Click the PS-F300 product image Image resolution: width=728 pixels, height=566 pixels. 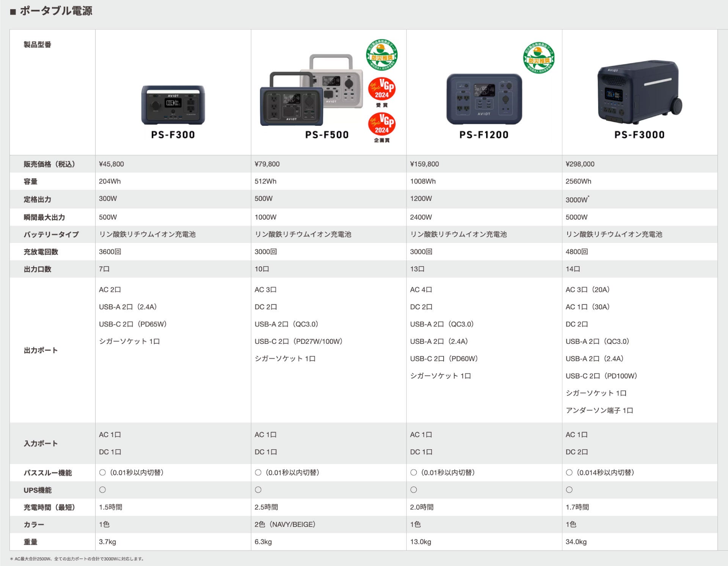click(x=173, y=105)
